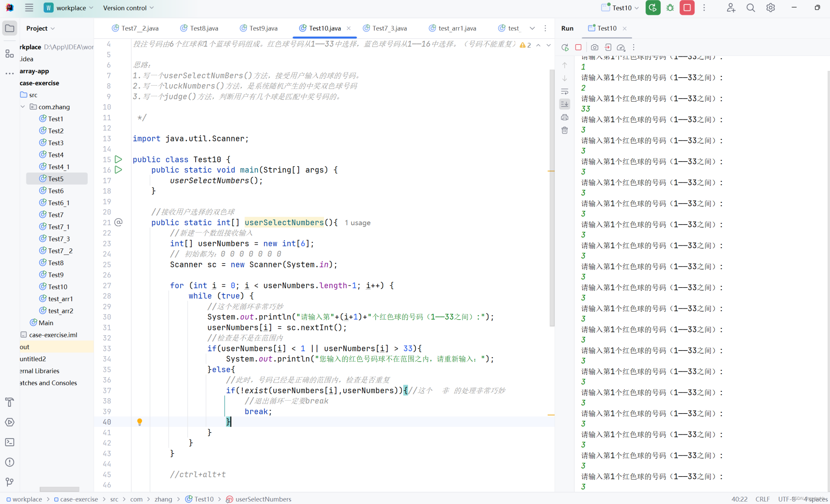Viewport: 830px width, 504px height.
Task: Toggle soft-wrap in Run console
Action: (x=565, y=92)
